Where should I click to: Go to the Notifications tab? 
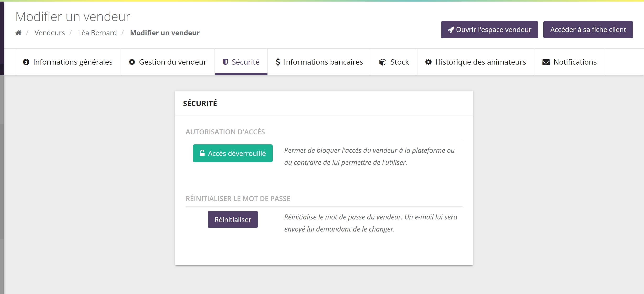click(570, 62)
